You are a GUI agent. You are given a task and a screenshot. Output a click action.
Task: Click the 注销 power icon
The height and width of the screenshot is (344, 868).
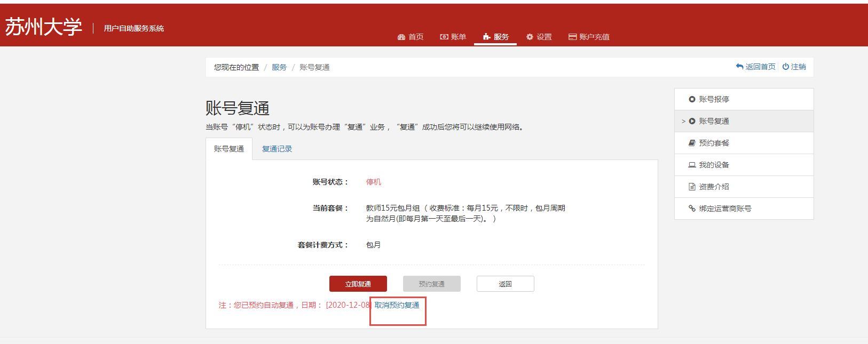[x=785, y=67]
